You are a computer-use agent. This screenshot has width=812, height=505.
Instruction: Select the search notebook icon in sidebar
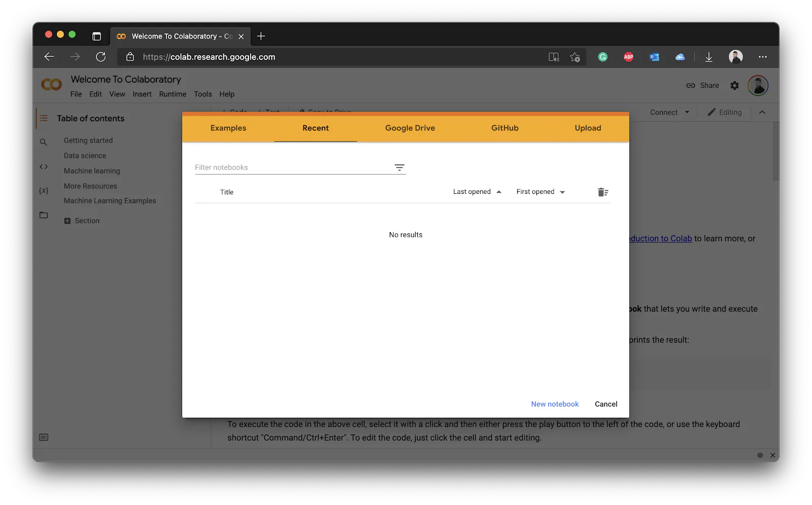pyautogui.click(x=44, y=142)
